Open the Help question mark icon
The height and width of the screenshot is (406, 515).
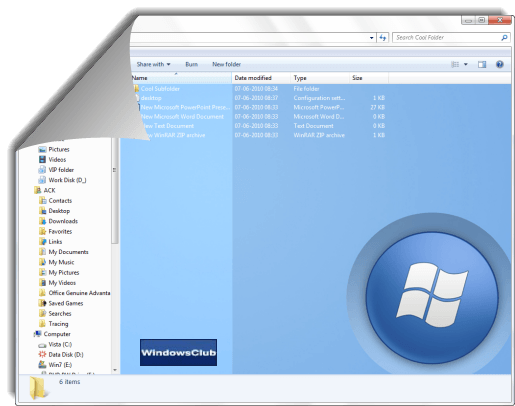click(499, 64)
